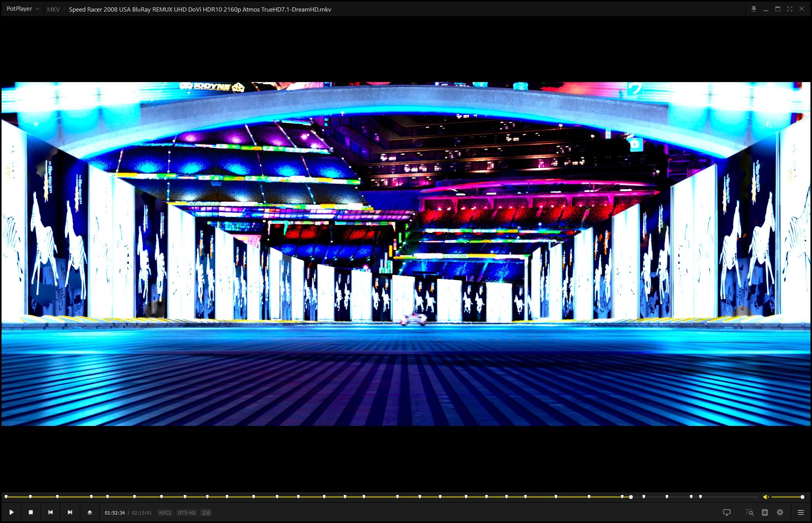Click the 2.0 audio channel badge
Screen dimensions: 812x523
coord(206,513)
